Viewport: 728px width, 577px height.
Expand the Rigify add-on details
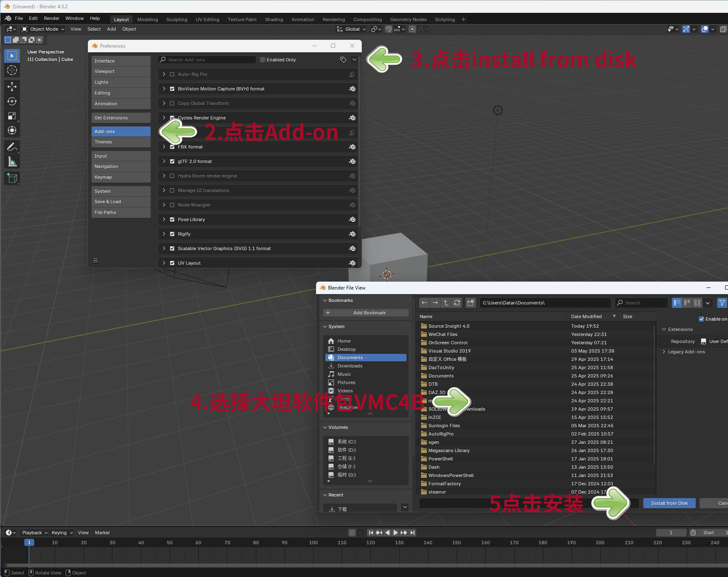[164, 234]
